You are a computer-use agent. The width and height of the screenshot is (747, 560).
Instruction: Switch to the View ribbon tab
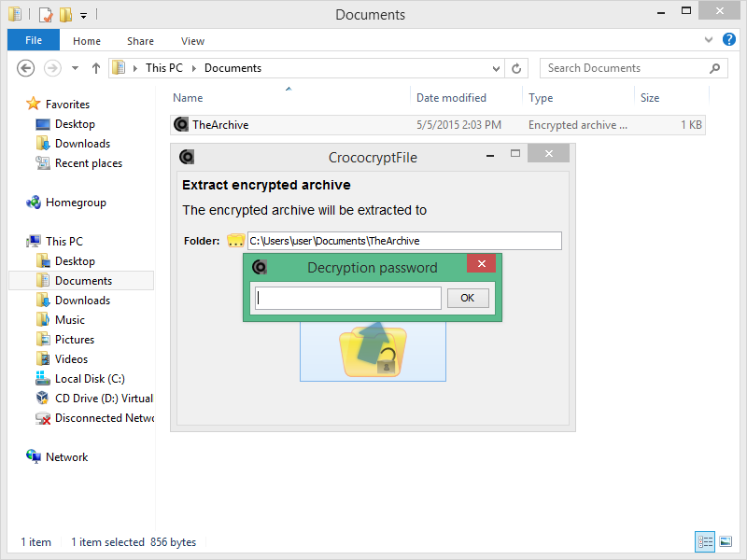[x=192, y=41]
